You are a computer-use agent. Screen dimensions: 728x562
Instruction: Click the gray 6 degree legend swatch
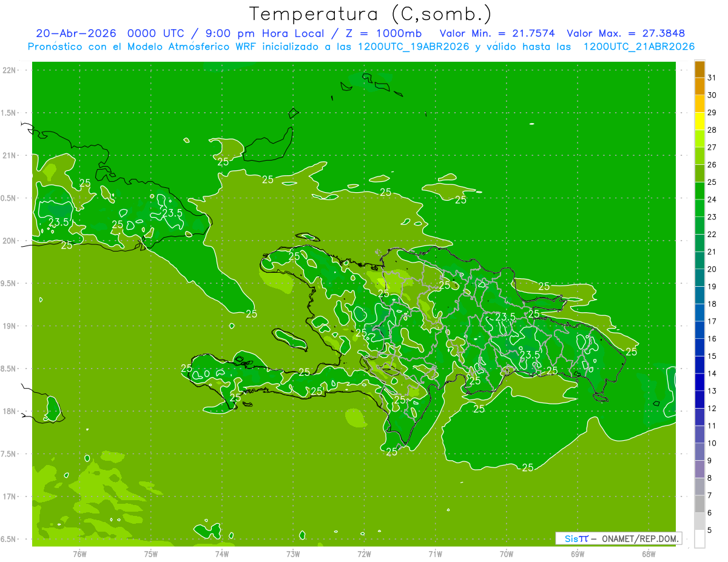699,504
